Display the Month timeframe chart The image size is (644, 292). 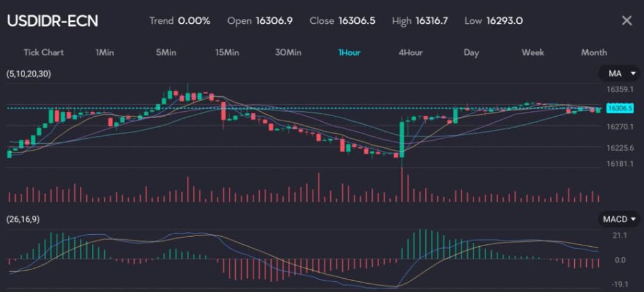[594, 52]
